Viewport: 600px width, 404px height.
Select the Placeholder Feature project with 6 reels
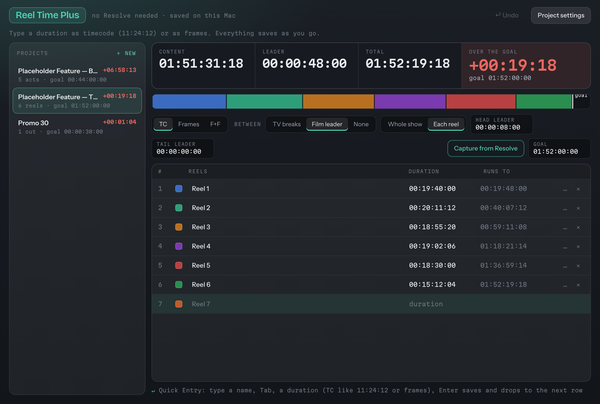[x=77, y=101]
